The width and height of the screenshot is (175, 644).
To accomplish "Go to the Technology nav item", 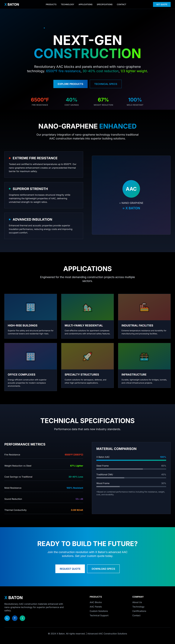I will click(x=68, y=5).
